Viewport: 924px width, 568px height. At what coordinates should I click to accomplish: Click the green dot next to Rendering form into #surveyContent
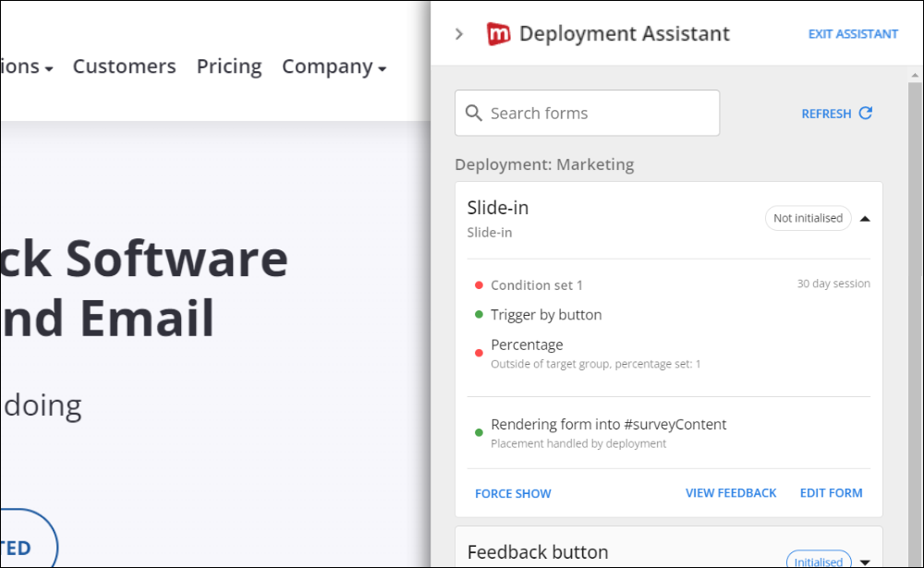coord(479,431)
